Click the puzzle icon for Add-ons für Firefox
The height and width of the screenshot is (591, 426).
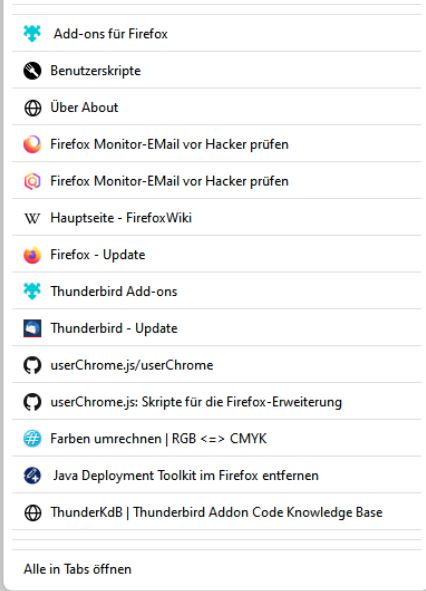pyautogui.click(x=32, y=34)
